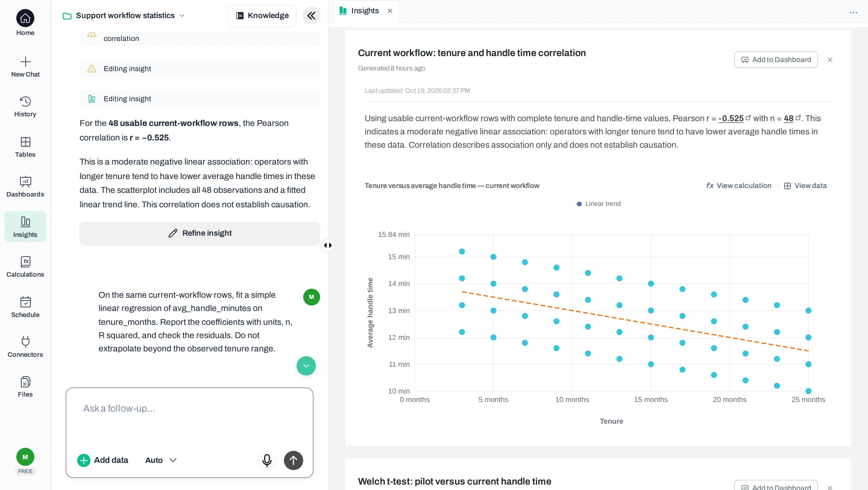This screenshot has height=490, width=868.
Task: Switch to the Insights tab
Action: pos(359,11)
